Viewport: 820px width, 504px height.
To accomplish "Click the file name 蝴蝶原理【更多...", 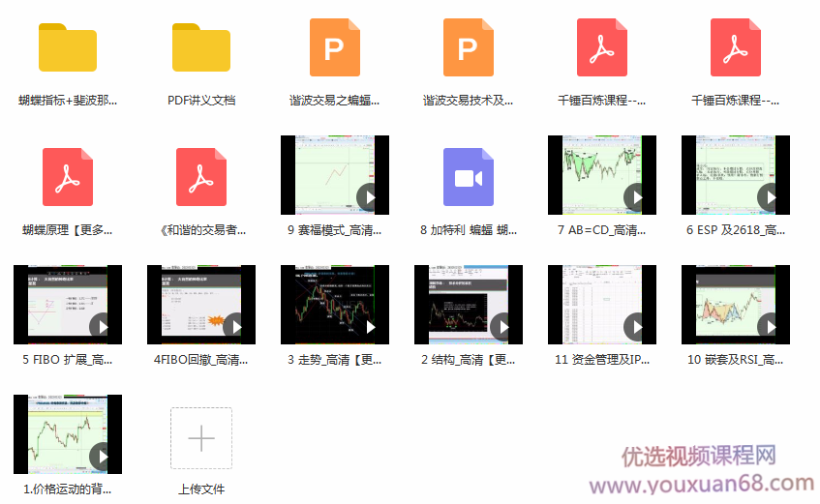I will [68, 230].
